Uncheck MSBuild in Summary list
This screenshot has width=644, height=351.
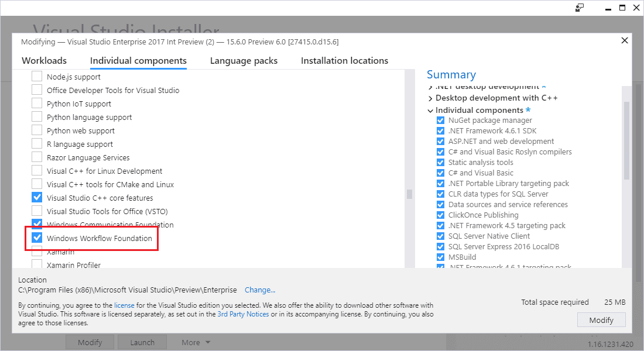[x=440, y=257]
